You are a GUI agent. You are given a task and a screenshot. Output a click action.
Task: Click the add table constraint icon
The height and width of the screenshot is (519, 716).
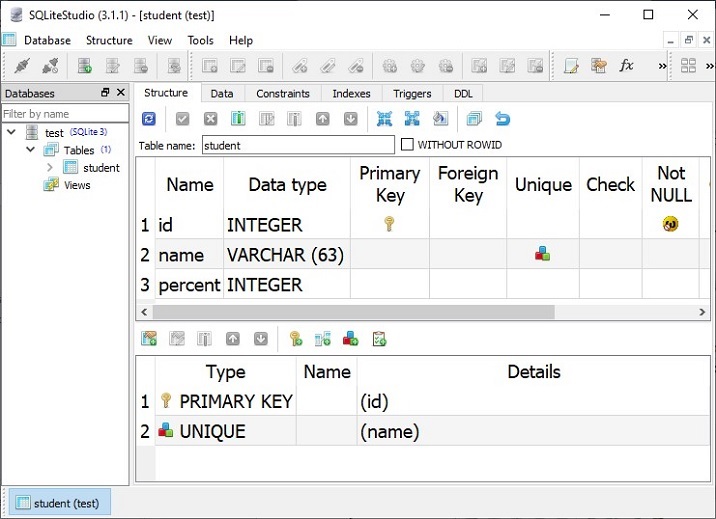149,339
